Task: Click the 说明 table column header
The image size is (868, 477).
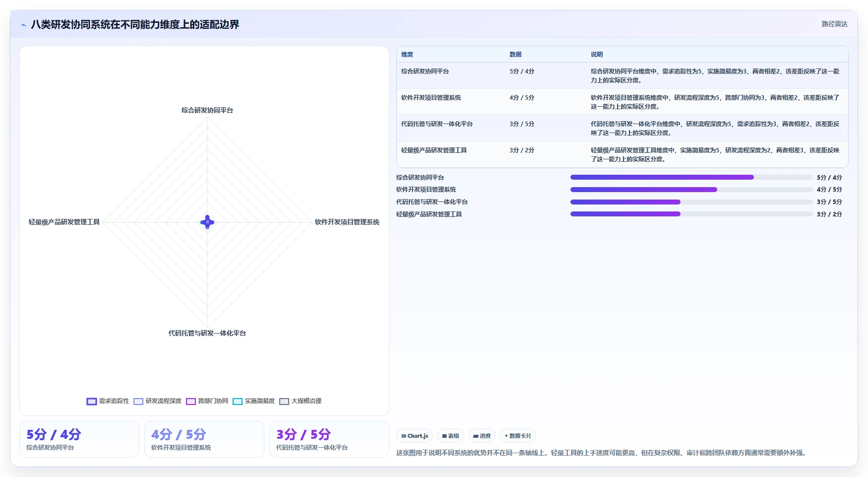Action: (x=597, y=55)
